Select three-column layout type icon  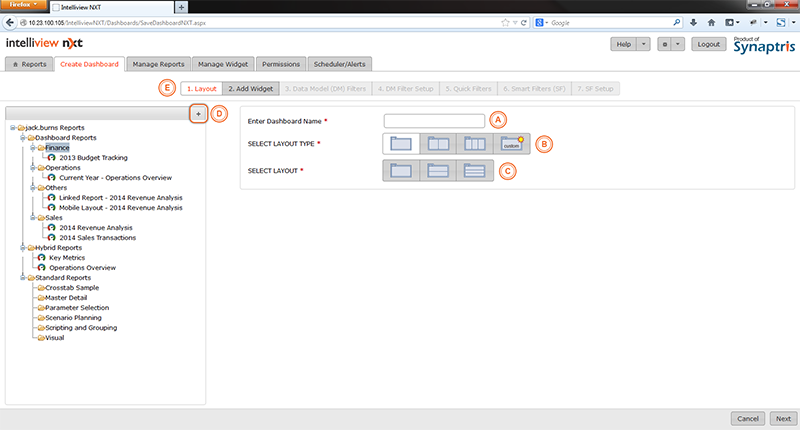475,144
